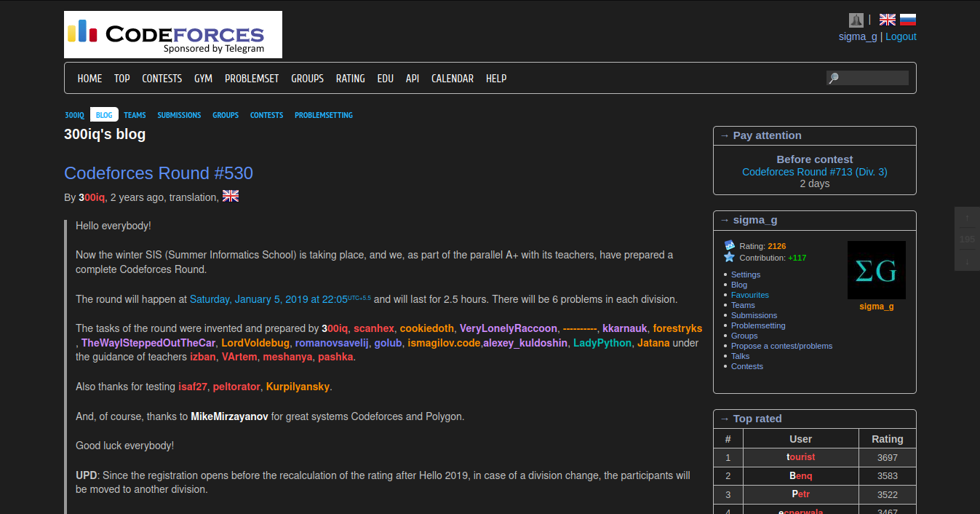Open VeryLonelyRaccoon profile link

click(x=509, y=328)
